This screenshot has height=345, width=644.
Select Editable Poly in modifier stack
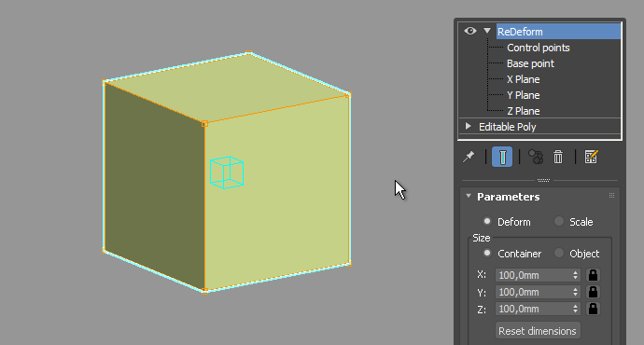pyautogui.click(x=507, y=127)
